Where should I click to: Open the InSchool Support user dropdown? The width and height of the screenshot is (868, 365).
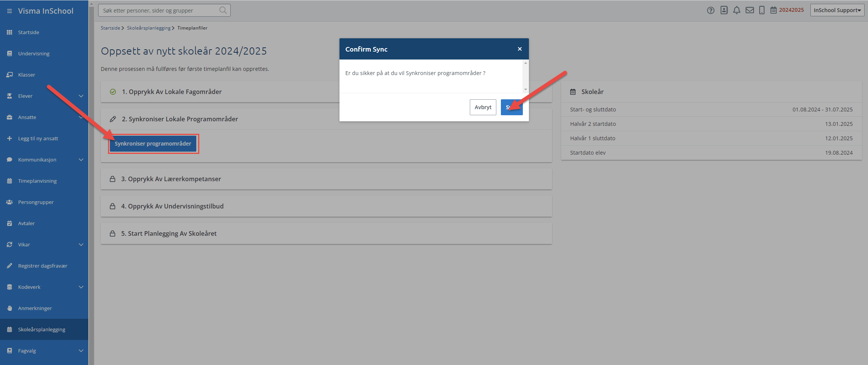tap(837, 10)
